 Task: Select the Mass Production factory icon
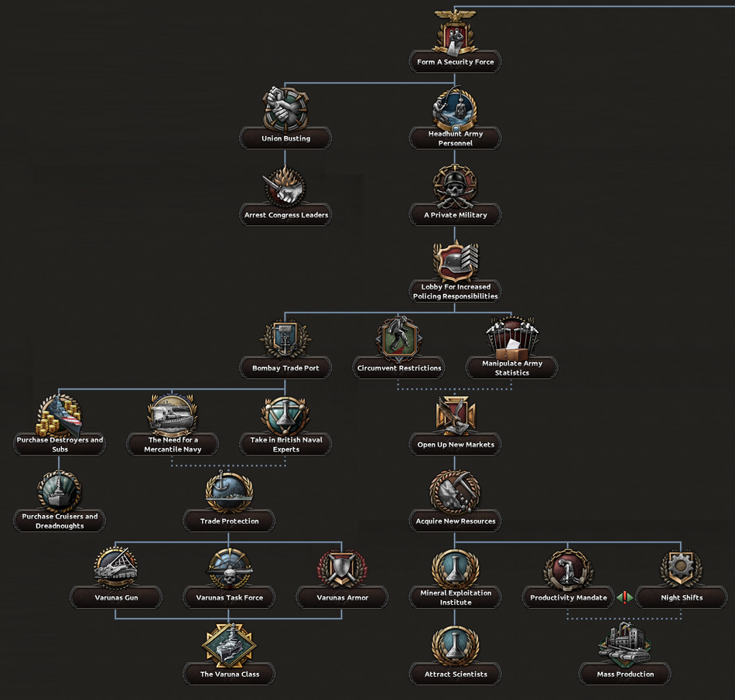click(x=625, y=644)
